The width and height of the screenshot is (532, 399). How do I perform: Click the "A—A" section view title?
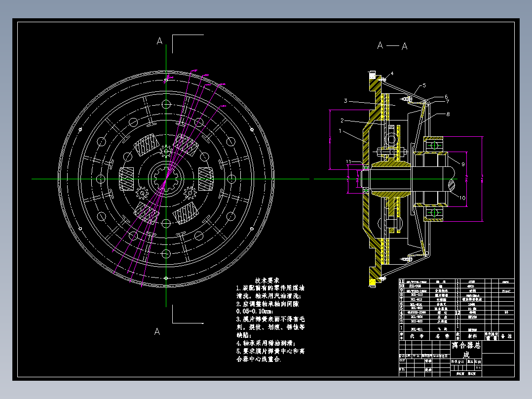point(392,45)
